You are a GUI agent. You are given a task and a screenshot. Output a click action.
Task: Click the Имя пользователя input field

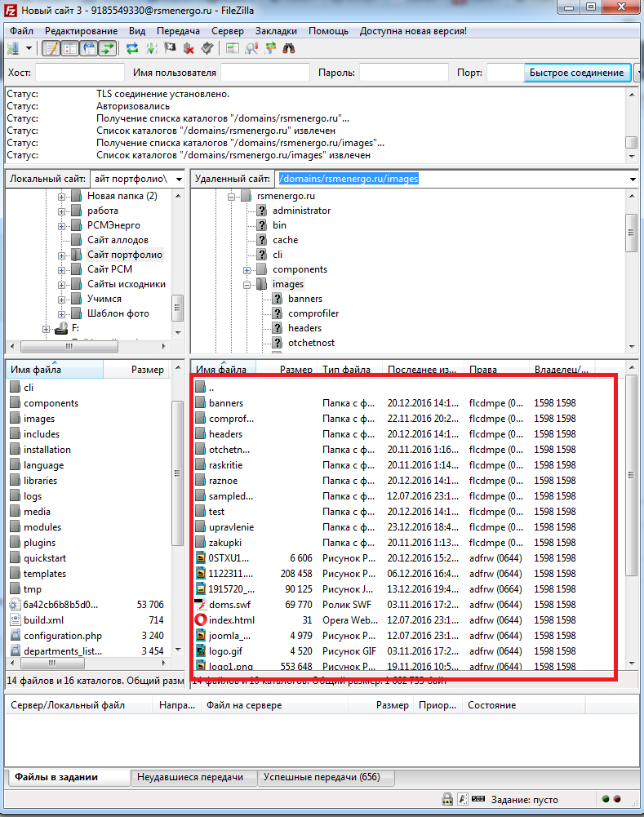(265, 73)
